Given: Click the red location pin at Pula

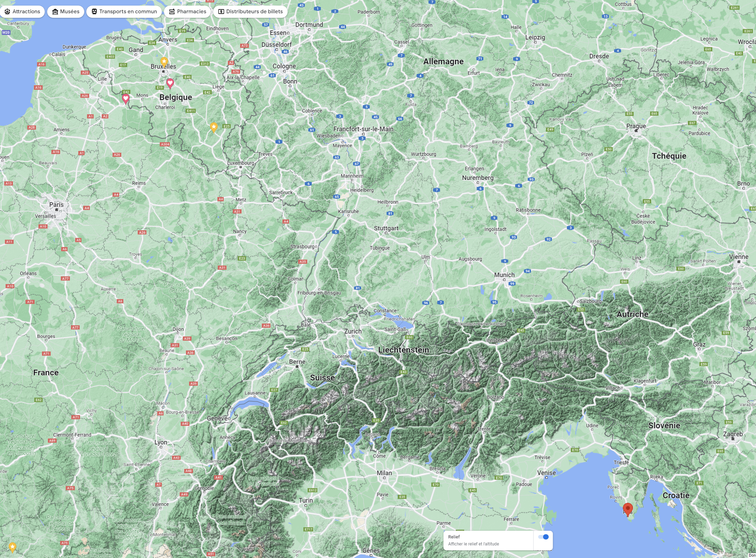Looking at the screenshot, I should (628, 508).
